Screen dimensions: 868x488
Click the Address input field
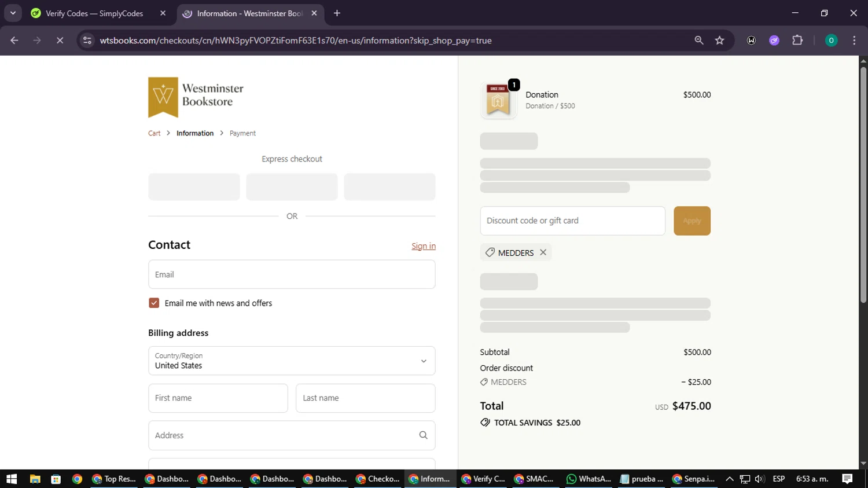292,435
